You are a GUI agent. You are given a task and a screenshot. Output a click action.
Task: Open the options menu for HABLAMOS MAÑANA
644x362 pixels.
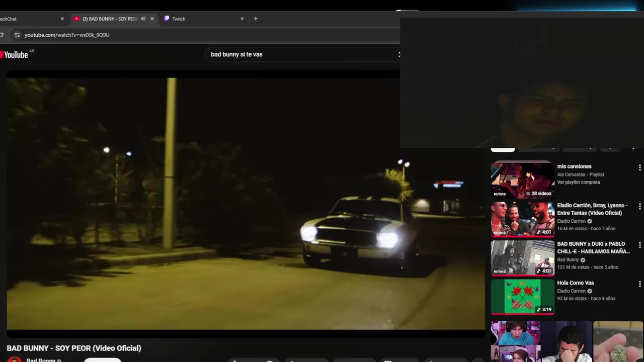click(639, 245)
